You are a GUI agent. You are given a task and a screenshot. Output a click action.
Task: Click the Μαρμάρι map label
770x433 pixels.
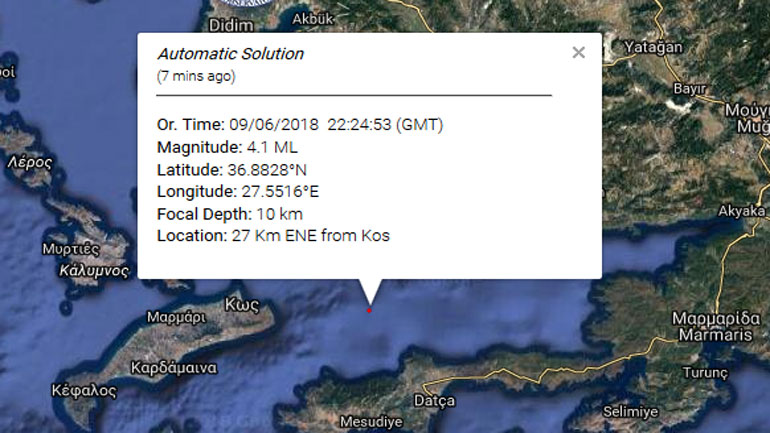tap(176, 318)
